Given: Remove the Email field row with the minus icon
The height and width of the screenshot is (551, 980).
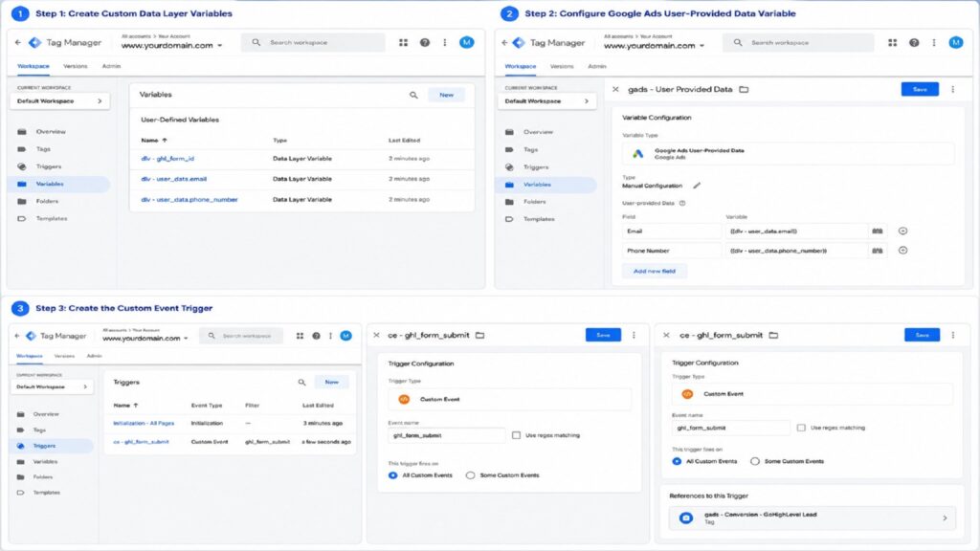Looking at the screenshot, I should click(902, 231).
